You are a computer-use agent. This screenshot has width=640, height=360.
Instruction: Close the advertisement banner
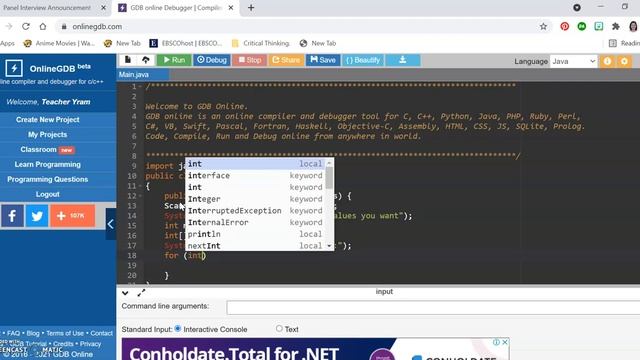point(505,342)
